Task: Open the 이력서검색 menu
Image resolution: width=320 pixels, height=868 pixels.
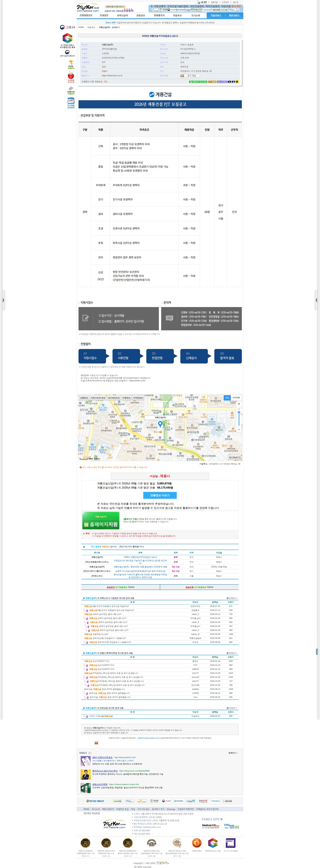Action: click(122, 15)
